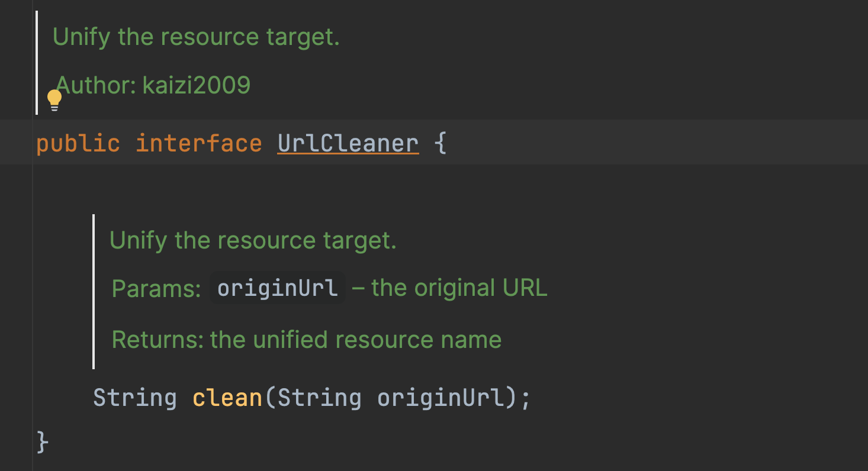Click the vertical bar beside the class doc
The width and height of the screenshot is (868, 471).
[37, 62]
